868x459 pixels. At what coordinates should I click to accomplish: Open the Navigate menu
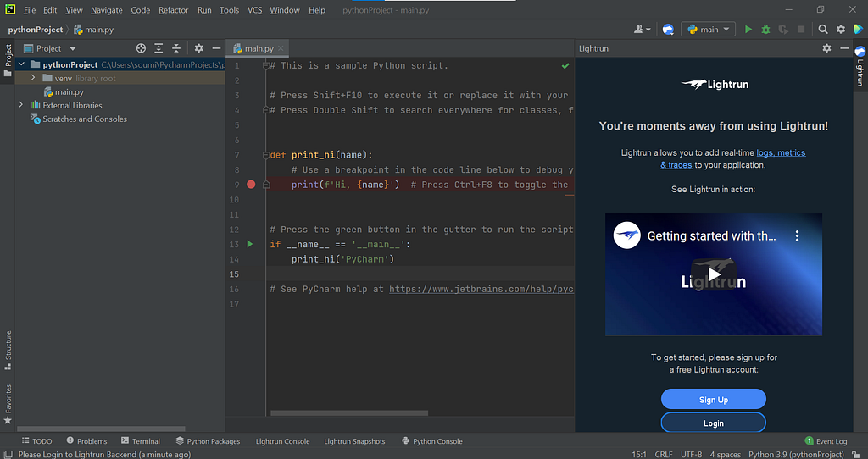[106, 10]
